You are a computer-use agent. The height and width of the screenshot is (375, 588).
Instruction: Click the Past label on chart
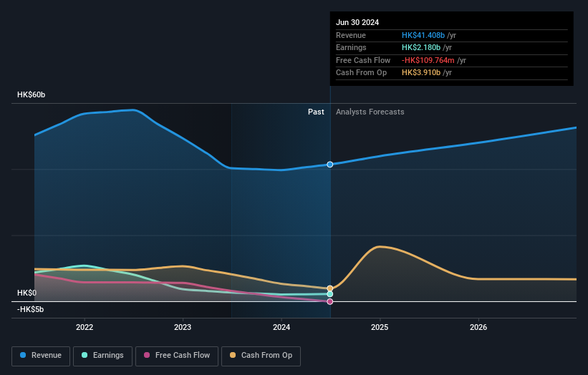tap(316, 112)
